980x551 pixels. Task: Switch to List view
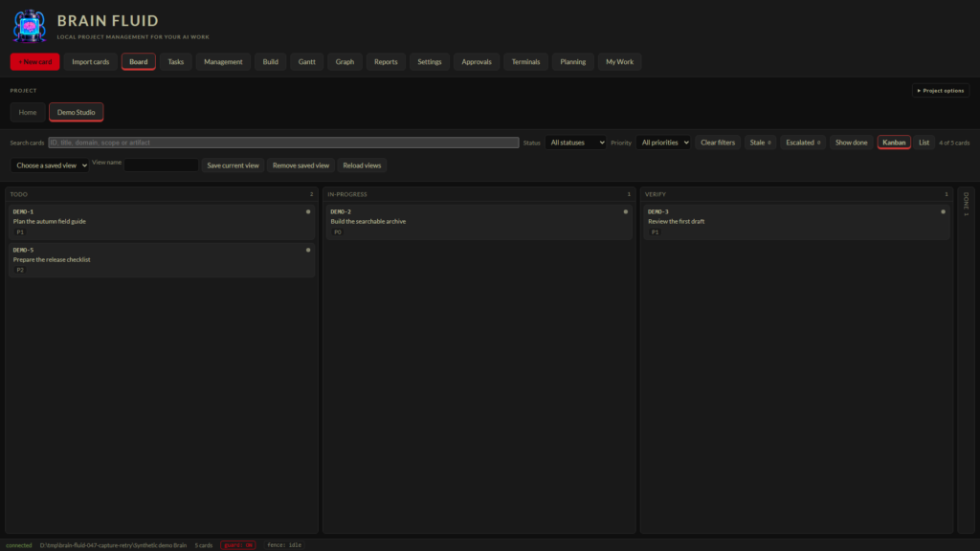(924, 143)
